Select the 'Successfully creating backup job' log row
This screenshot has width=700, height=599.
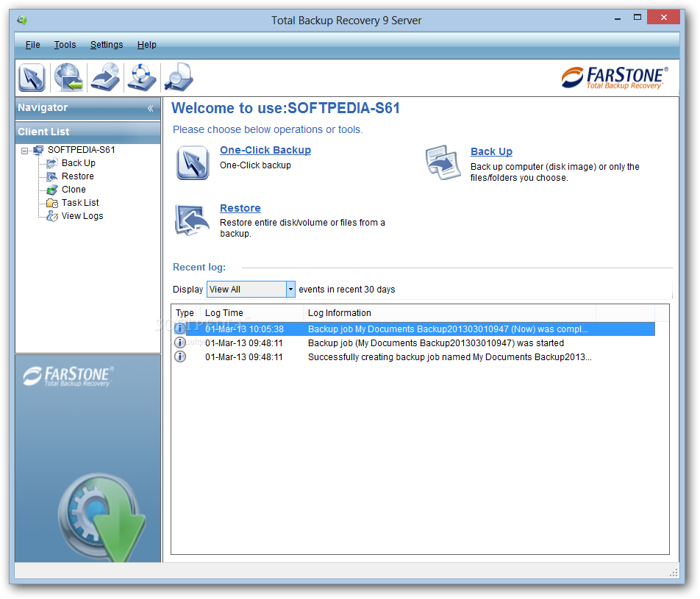[414, 356]
